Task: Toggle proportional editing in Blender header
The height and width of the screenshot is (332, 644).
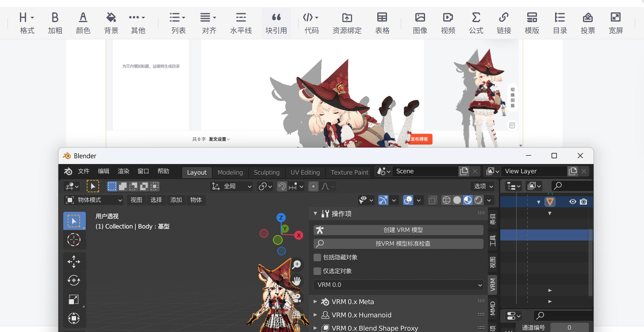Action: tap(314, 187)
